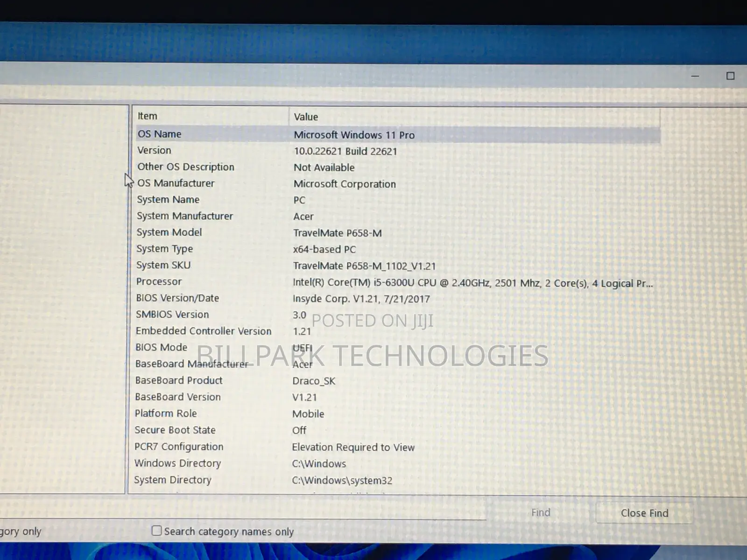Select the Platform Role row
This screenshot has height=560, width=747.
tap(398, 413)
